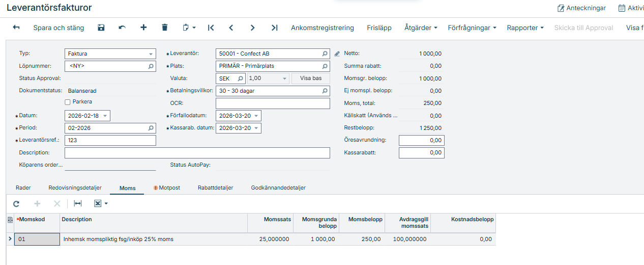Click the Description input field

[x=197, y=153]
